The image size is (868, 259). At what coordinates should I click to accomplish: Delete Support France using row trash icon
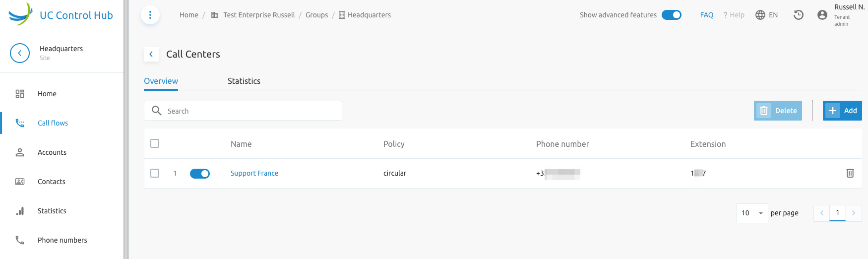pyautogui.click(x=850, y=173)
